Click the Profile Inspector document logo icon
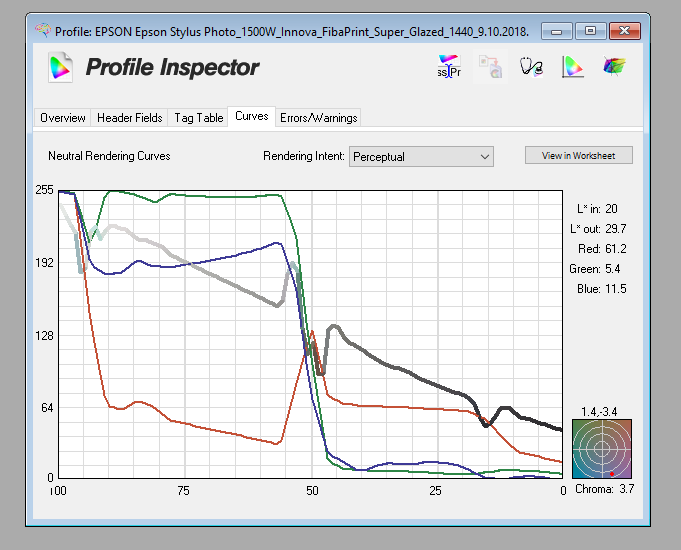Viewport: 681px width, 550px height. 60,67
